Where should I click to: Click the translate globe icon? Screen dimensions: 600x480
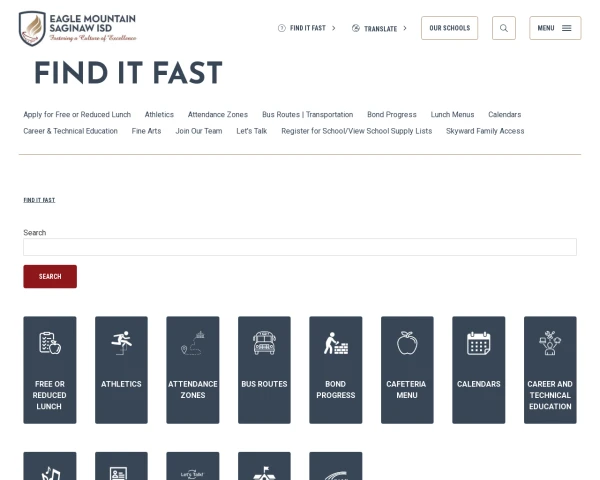point(356,28)
